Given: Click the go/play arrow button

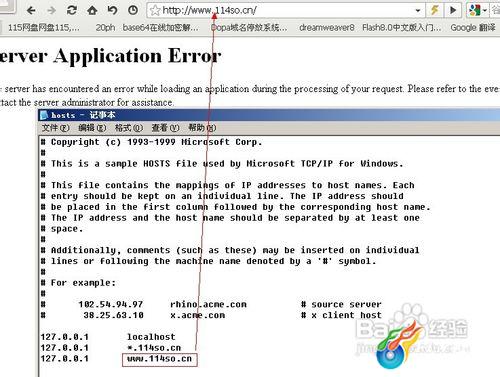Looking at the screenshot, I should click(x=453, y=10).
